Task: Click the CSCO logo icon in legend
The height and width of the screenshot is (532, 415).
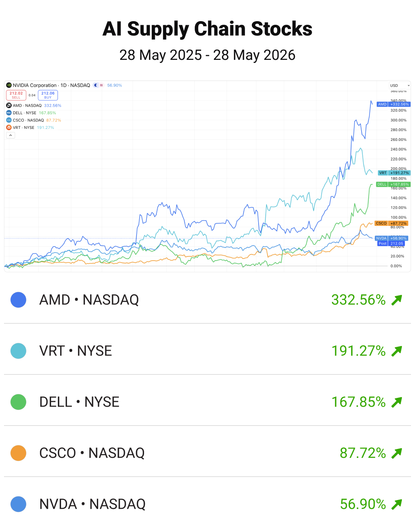Action: pos(9,120)
